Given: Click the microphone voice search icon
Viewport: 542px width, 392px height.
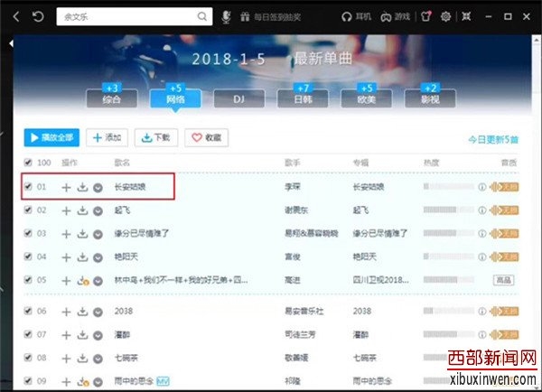Looking at the screenshot, I should pos(228,16).
